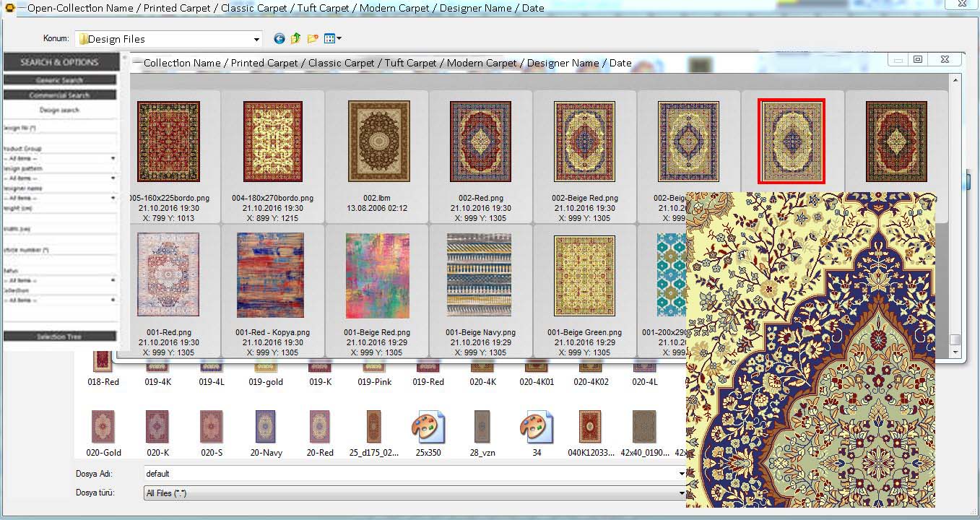Create a new folder
This screenshot has width=980, height=520.
point(313,39)
